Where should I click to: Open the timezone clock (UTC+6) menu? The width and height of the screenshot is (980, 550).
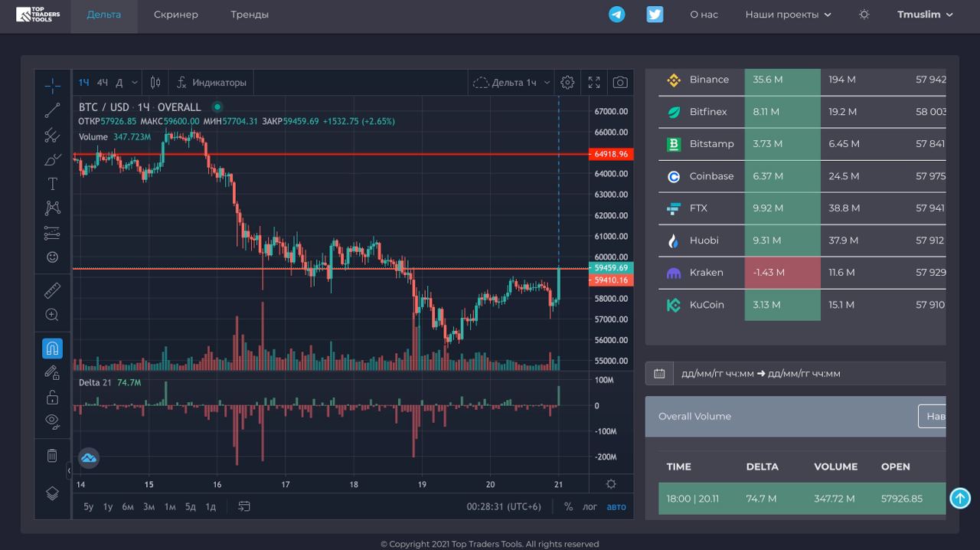[x=504, y=506]
